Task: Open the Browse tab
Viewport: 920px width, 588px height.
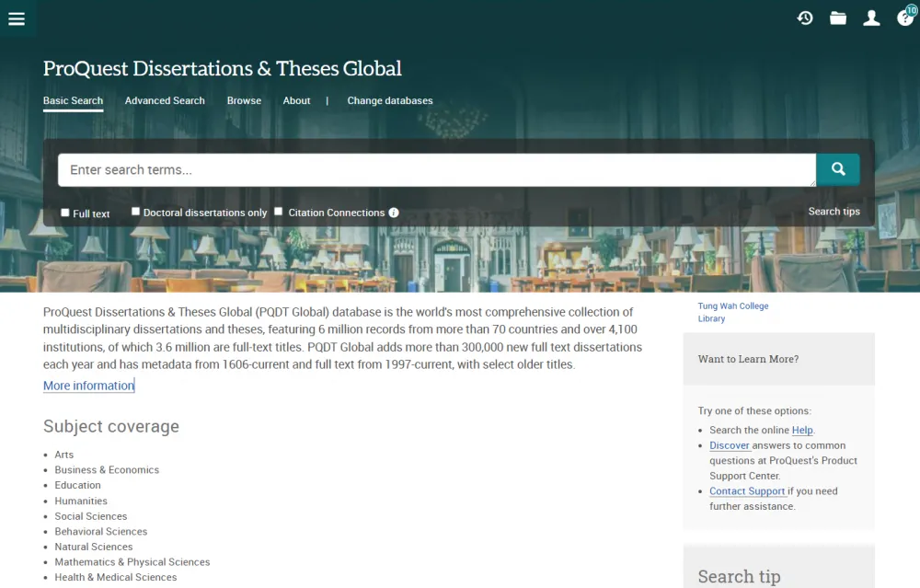Action: pos(244,100)
